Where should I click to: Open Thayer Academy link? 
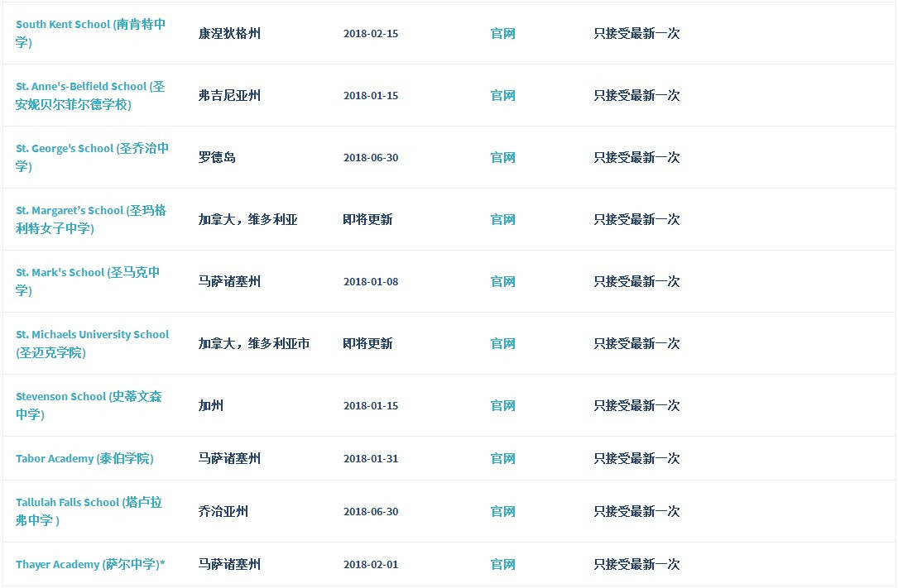(x=90, y=565)
